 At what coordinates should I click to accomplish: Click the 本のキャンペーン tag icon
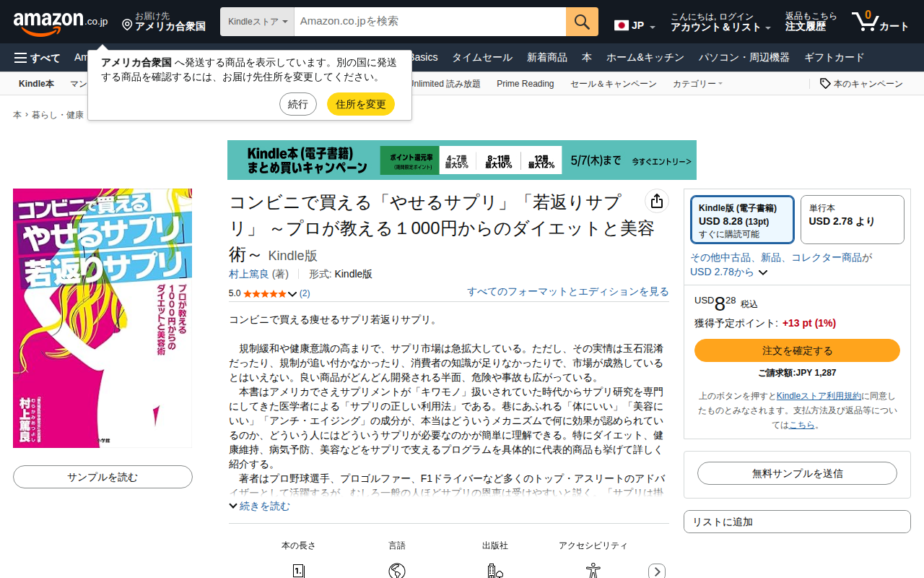tap(825, 84)
